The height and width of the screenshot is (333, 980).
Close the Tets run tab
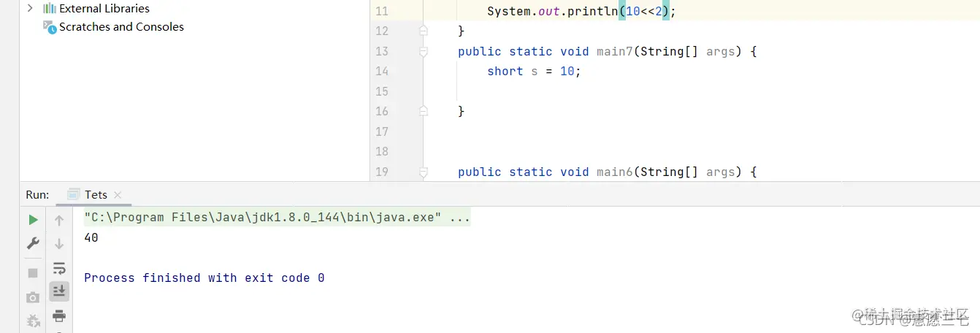[x=118, y=195]
